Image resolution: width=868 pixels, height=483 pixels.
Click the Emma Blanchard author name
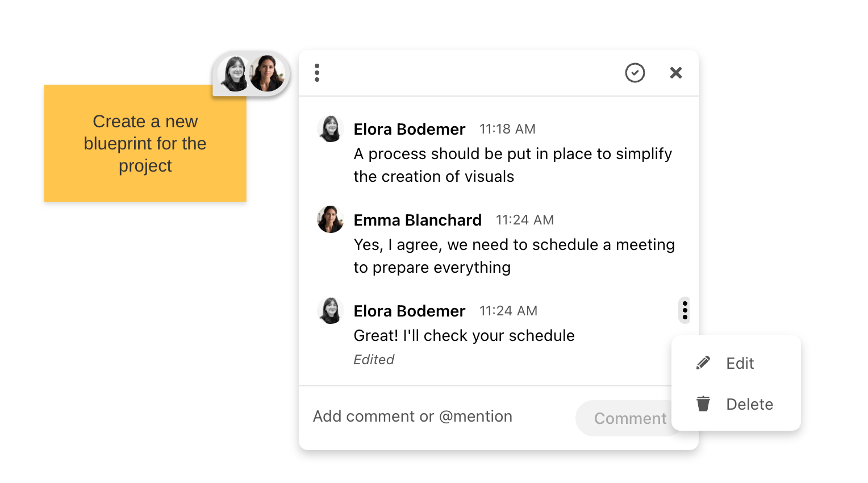[418, 220]
